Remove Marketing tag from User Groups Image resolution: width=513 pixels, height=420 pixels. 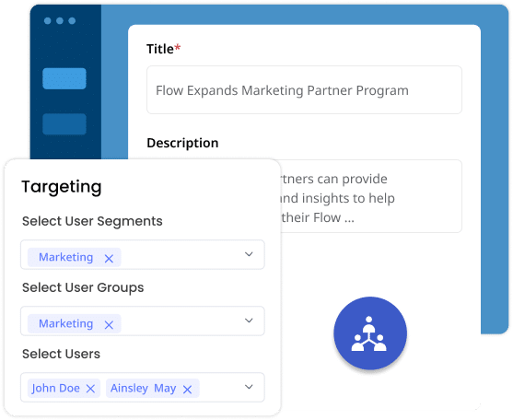tap(109, 325)
